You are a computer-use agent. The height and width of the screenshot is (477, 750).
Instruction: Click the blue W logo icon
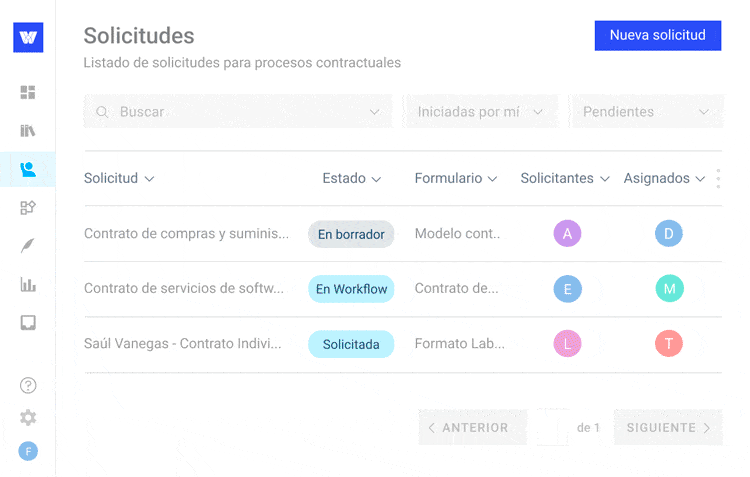tap(28, 37)
